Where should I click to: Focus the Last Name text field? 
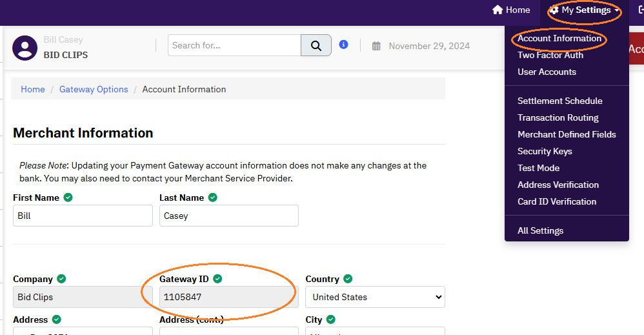click(x=228, y=216)
